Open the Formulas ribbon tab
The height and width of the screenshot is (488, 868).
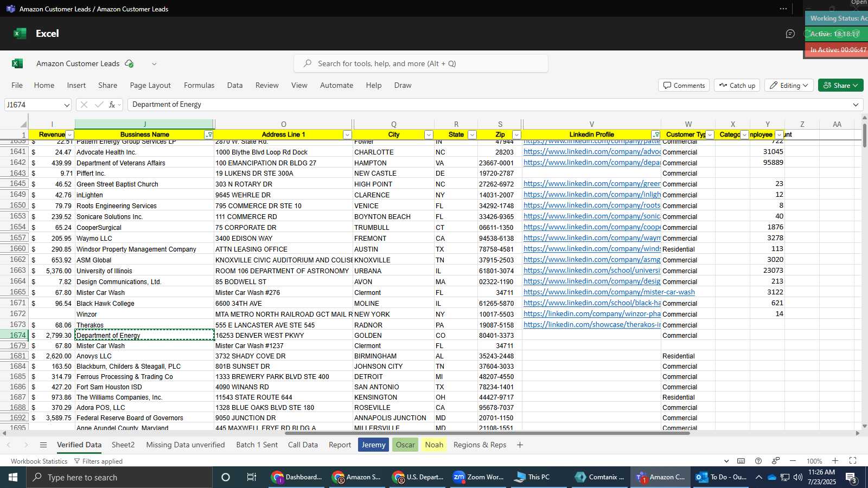pos(199,85)
